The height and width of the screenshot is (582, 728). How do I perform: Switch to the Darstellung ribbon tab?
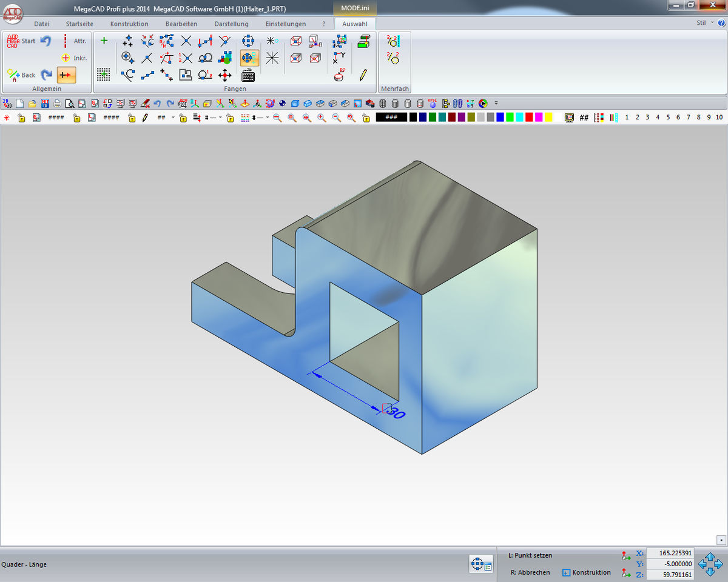pyautogui.click(x=231, y=24)
